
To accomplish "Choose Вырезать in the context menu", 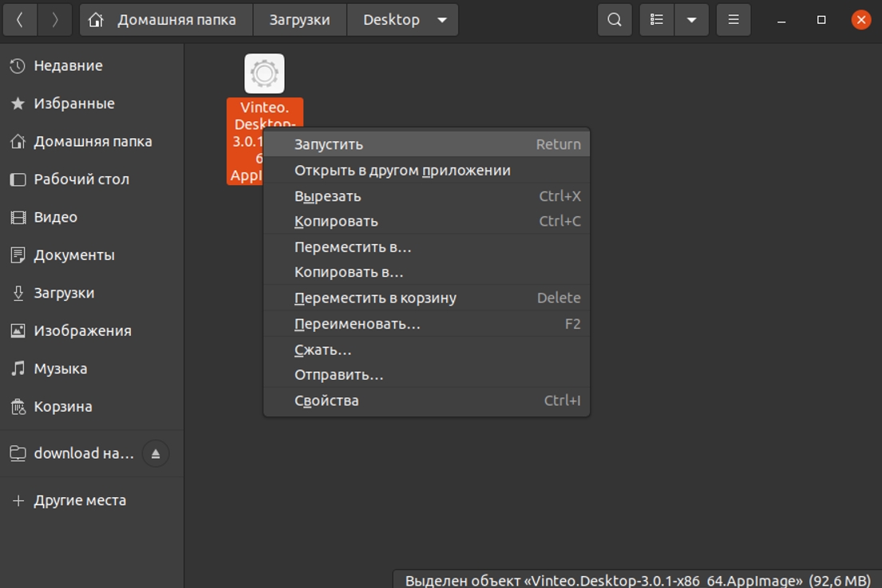I will click(426, 196).
